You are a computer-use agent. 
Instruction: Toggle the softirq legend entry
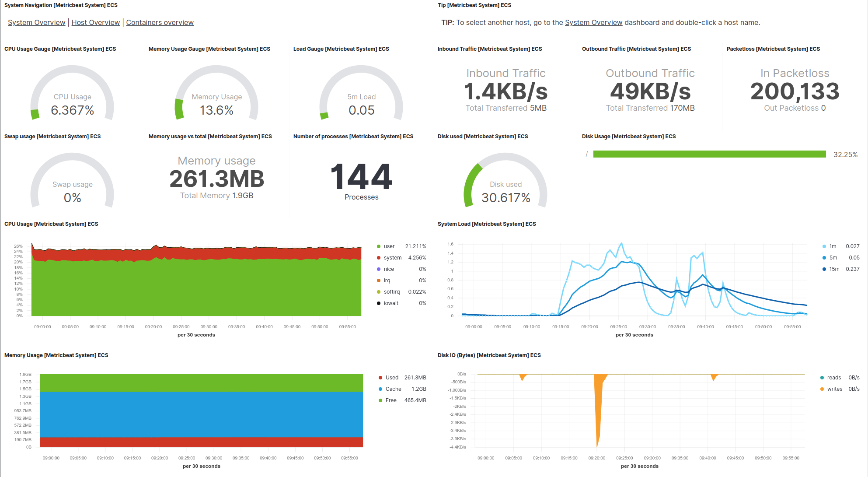391,292
